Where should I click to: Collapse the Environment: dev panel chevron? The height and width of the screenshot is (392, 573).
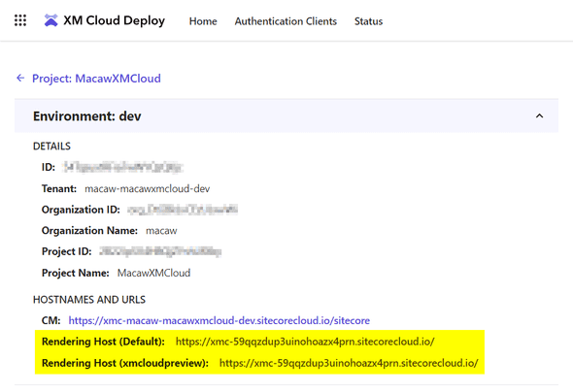(539, 116)
